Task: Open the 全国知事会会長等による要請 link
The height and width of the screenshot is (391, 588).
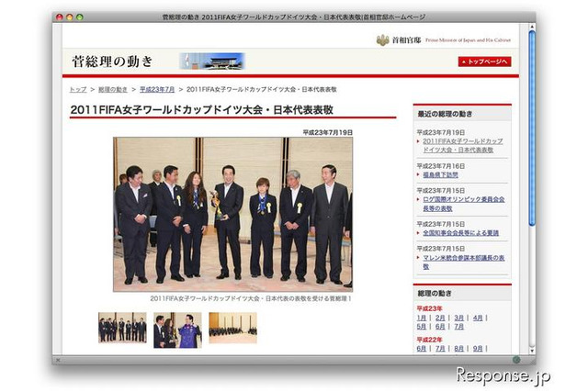Action: pyautogui.click(x=461, y=233)
